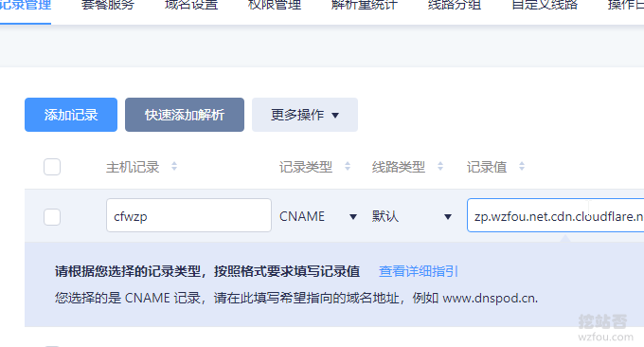Sort by 记录类型 column arrows
The height and width of the screenshot is (347, 644).
tap(348, 167)
